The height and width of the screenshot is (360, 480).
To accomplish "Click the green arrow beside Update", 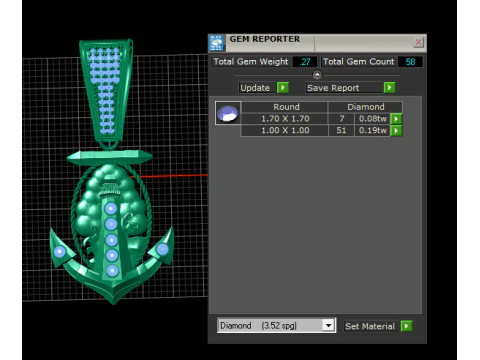I will pyautogui.click(x=283, y=88).
